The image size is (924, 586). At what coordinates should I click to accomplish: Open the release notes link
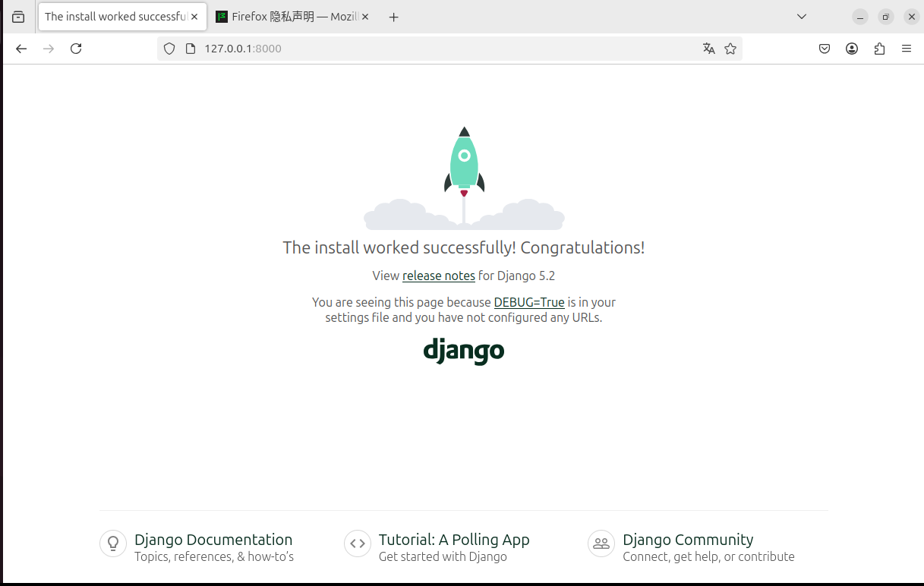(439, 276)
